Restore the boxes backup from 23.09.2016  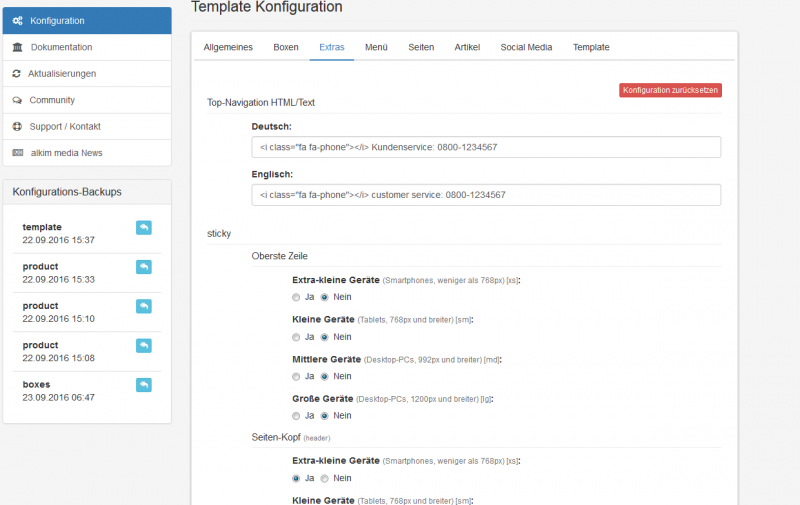(x=144, y=385)
